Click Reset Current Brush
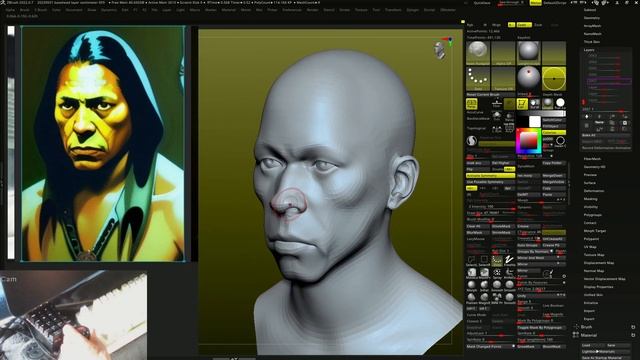640x360 pixels. tap(490, 94)
